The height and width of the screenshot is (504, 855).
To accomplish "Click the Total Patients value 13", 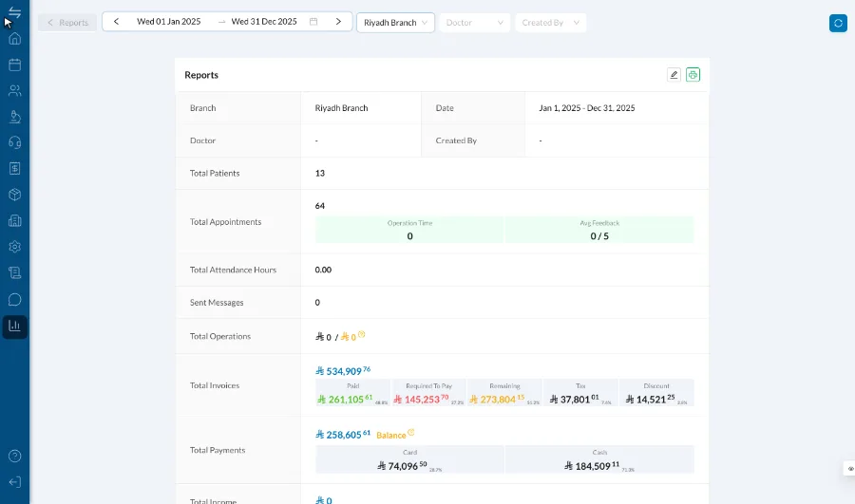I will (320, 174).
